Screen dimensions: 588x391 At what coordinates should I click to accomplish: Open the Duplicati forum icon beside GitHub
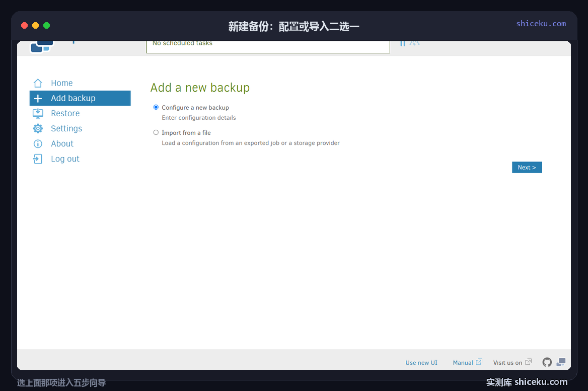(561, 362)
